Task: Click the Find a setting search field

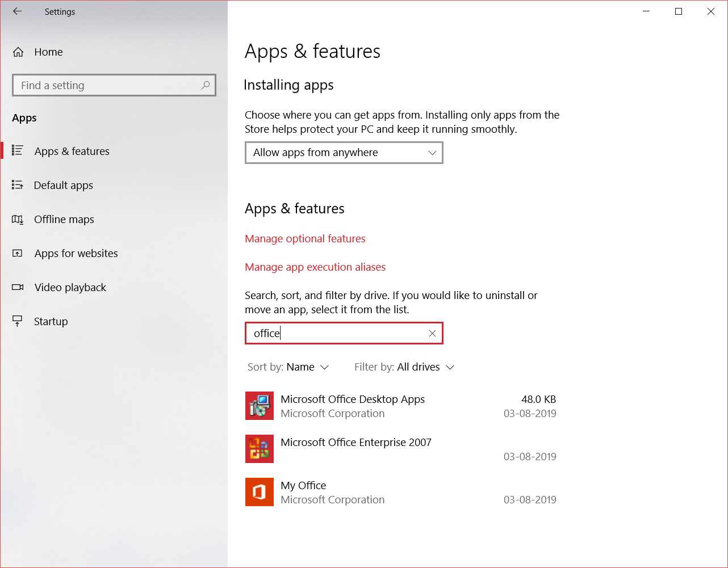Action: point(114,85)
